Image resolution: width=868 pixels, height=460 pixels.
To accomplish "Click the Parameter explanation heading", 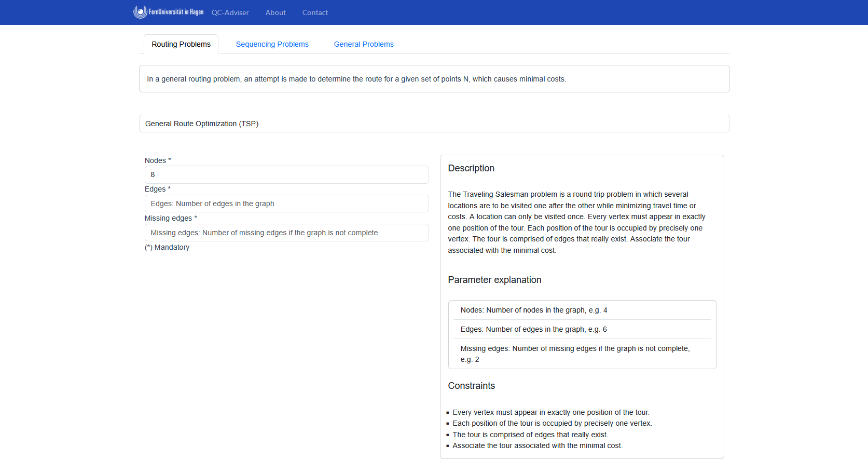I will tap(494, 280).
